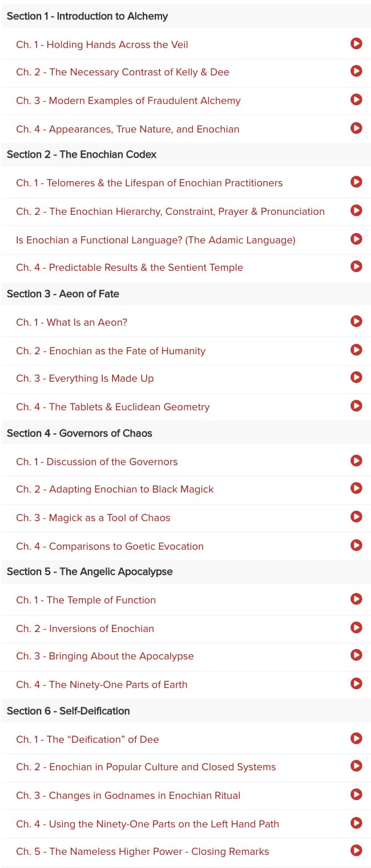The image size is (371, 868).
Task: Play Ch. 1 Holding Hands Across the Veil
Action: 356,43
